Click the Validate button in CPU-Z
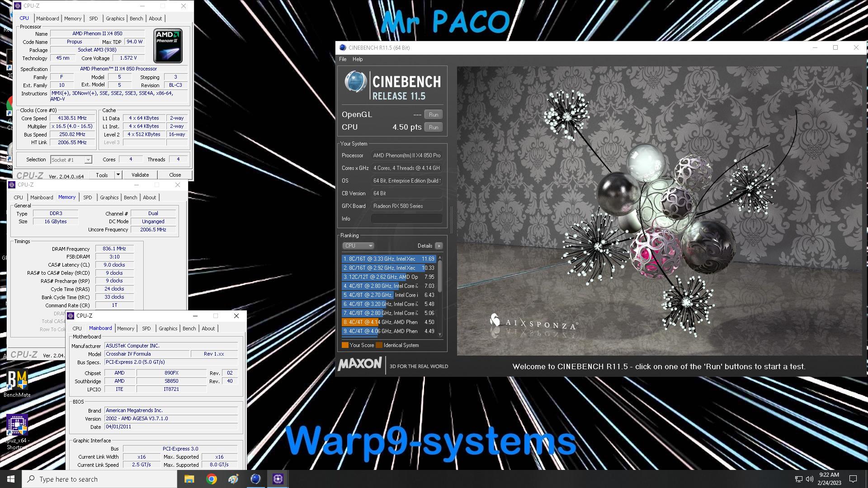The width and height of the screenshot is (868, 488). point(140,175)
